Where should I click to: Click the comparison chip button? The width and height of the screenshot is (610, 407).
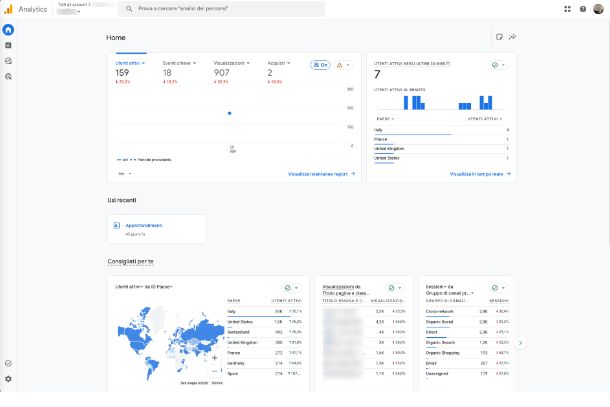(320, 65)
